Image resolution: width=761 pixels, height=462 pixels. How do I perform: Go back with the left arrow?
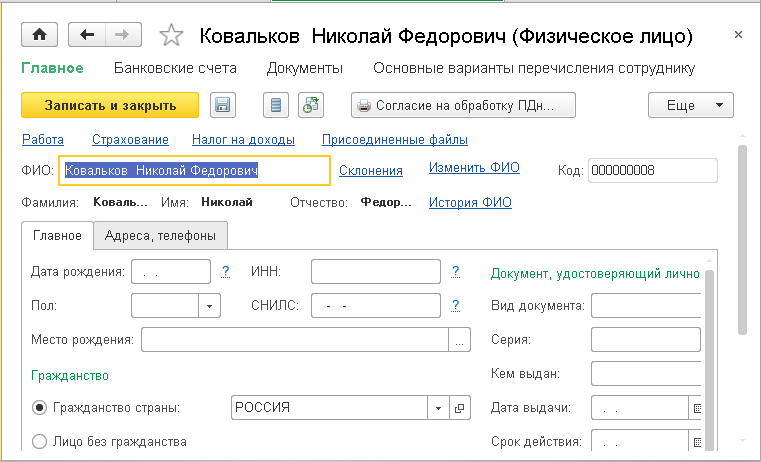click(87, 35)
